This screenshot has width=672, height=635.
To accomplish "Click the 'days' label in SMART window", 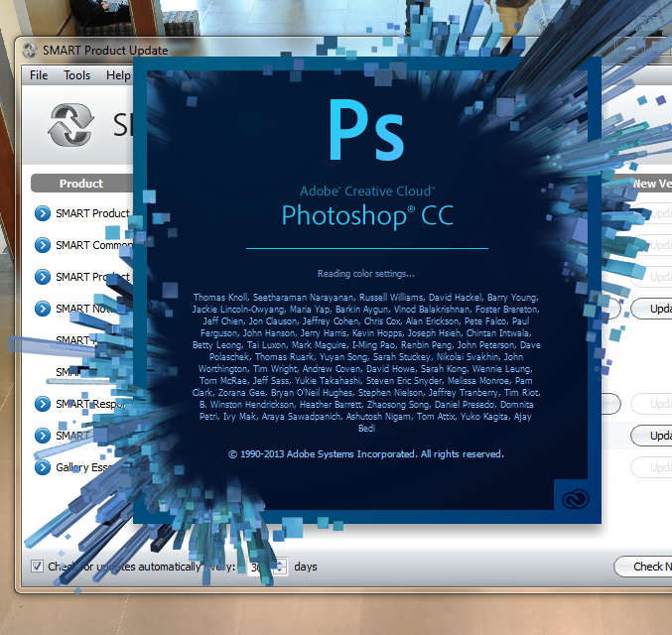I will coord(306,567).
